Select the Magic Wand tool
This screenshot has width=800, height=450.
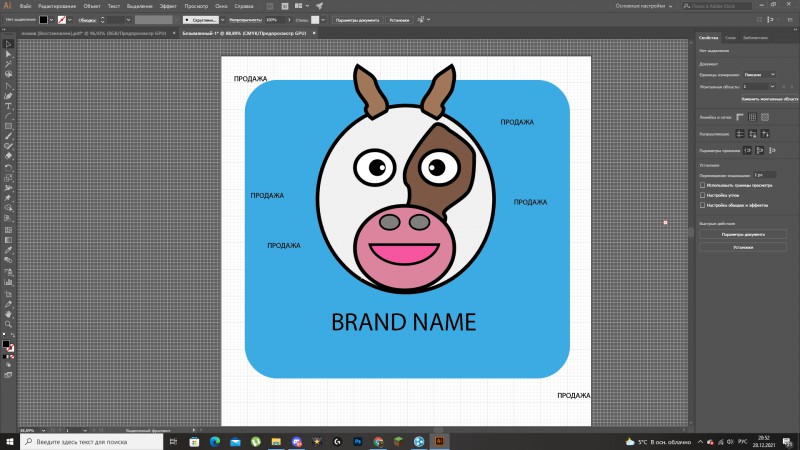[x=8, y=64]
